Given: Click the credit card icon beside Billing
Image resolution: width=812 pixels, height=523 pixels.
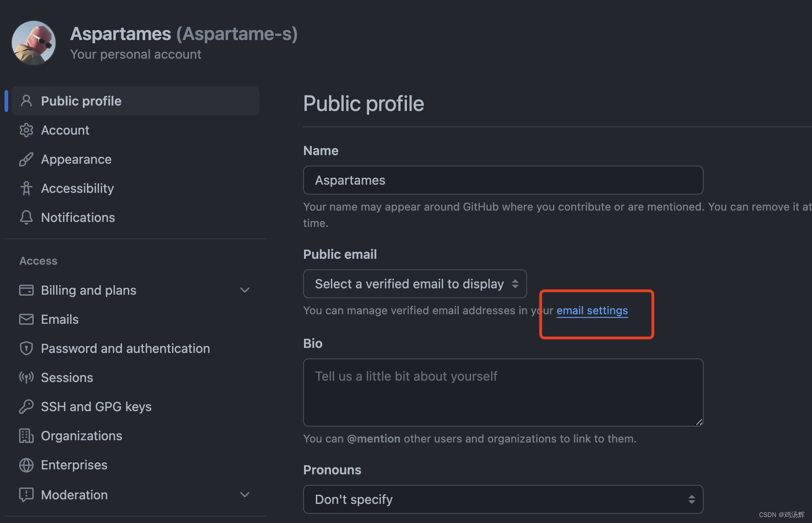Looking at the screenshot, I should click(26, 290).
